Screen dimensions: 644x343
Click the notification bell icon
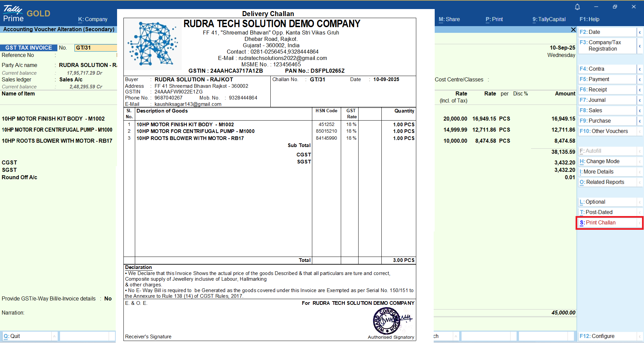577,7
